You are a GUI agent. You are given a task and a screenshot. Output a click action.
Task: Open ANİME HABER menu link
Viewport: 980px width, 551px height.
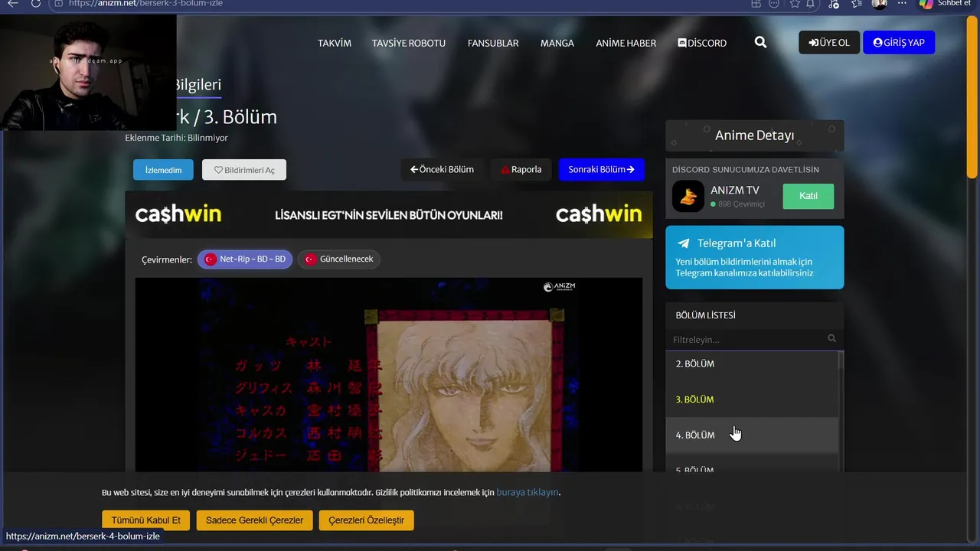pyautogui.click(x=626, y=43)
